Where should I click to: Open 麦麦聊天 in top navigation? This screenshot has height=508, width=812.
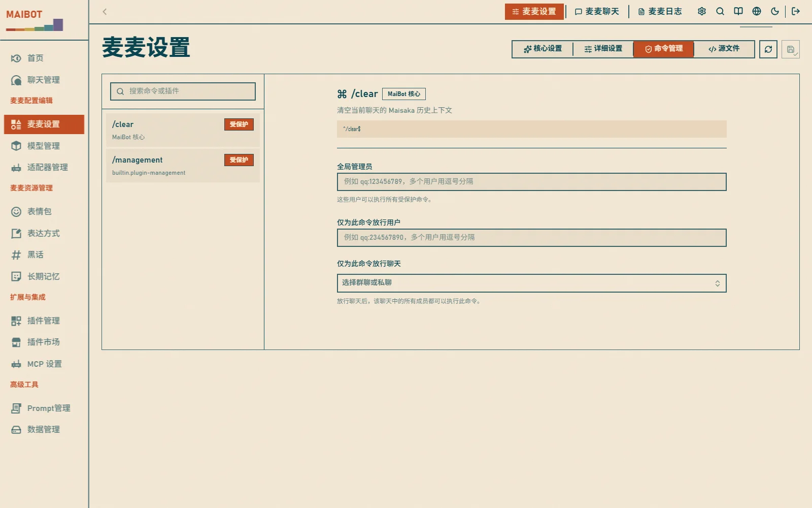point(597,11)
